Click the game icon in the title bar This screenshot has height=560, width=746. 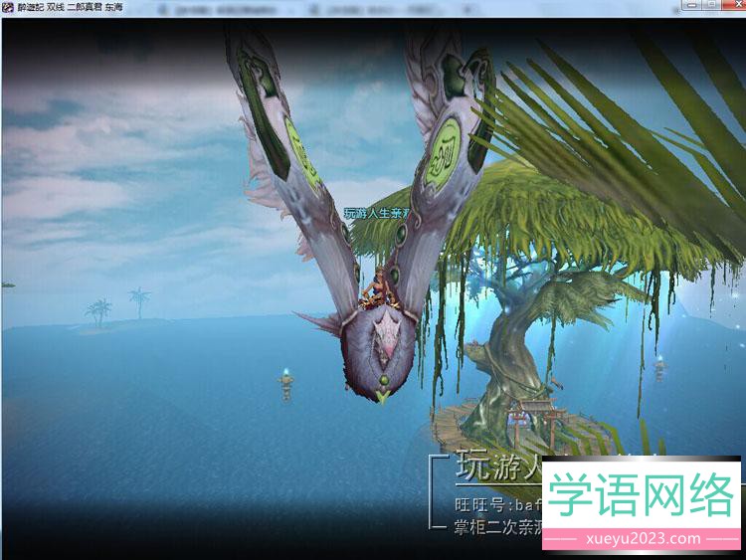coord(8,8)
